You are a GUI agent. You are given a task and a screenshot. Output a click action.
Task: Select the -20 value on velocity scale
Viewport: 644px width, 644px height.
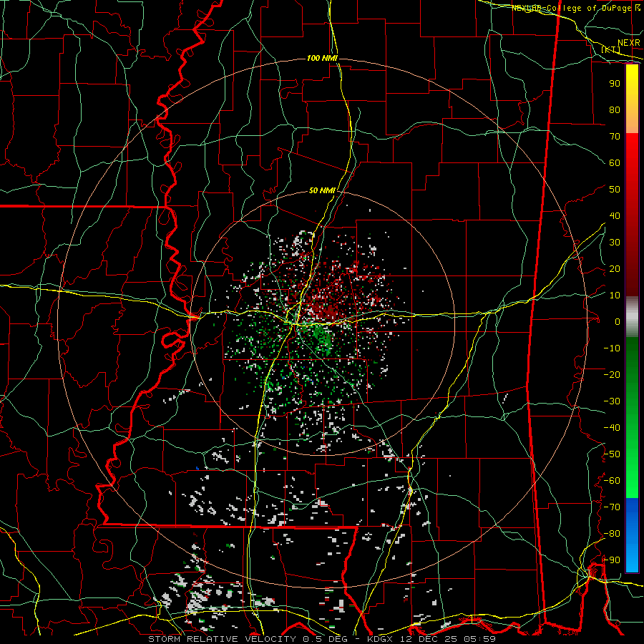612,374
